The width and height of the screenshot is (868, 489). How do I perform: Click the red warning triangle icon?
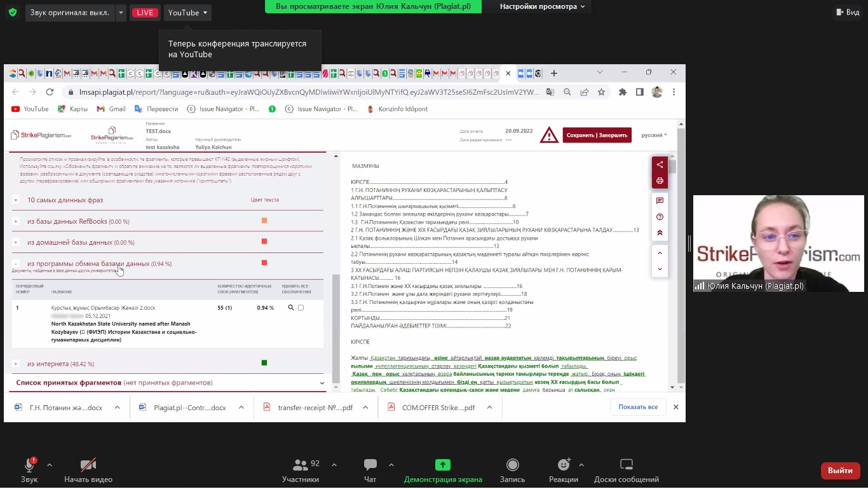point(549,135)
